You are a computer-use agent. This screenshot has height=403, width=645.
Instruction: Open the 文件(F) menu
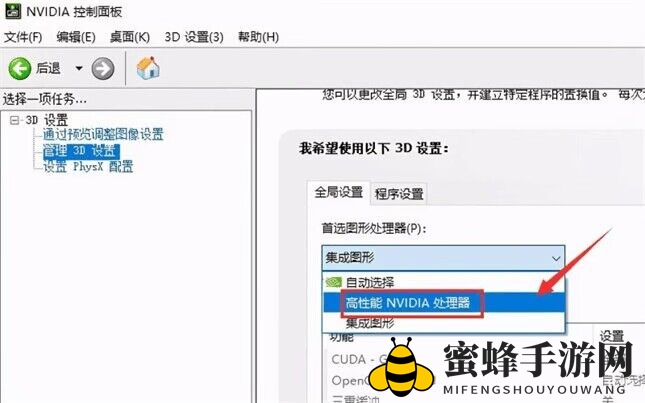tap(23, 37)
